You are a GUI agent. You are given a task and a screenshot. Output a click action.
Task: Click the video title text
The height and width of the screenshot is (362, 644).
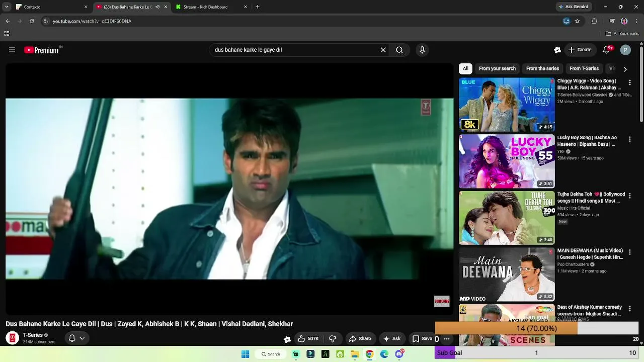tap(149, 324)
